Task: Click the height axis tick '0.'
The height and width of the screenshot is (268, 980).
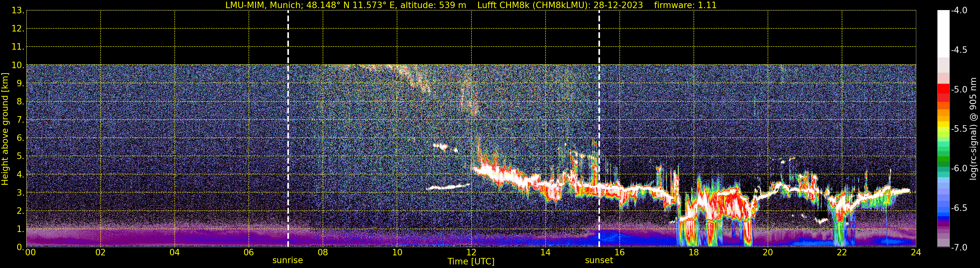Action: coord(20,247)
